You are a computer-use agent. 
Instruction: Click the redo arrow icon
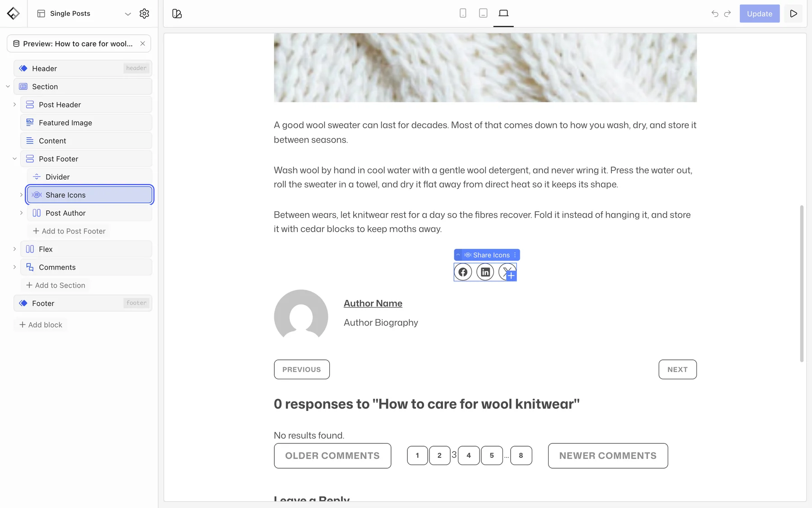pos(727,14)
